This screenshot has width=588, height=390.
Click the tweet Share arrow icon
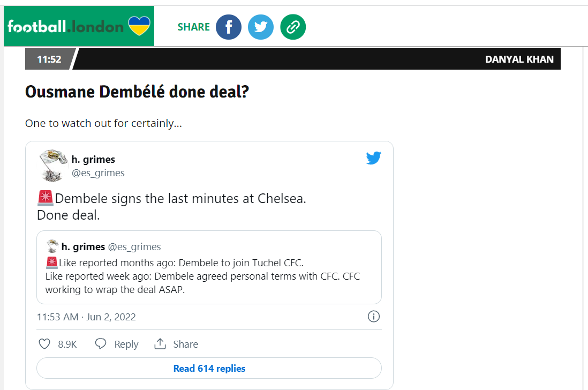[160, 344]
